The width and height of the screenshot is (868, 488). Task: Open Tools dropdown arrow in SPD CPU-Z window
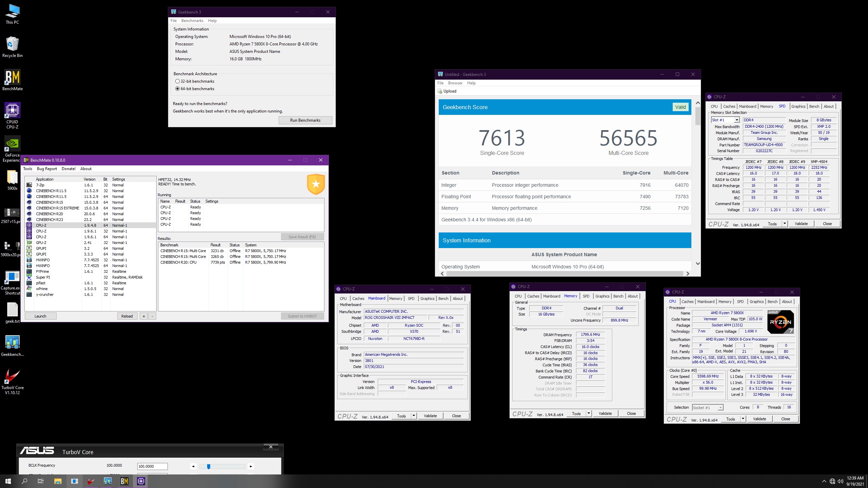pos(784,224)
